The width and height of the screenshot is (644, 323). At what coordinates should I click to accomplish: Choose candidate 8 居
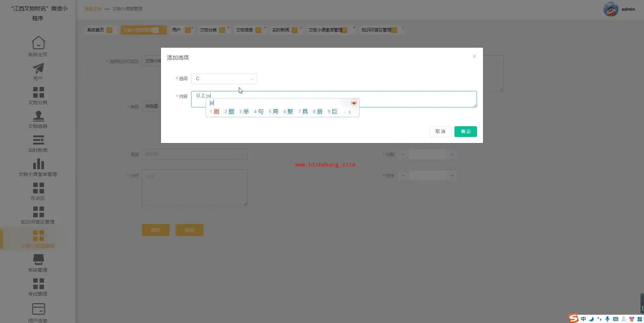(x=318, y=112)
